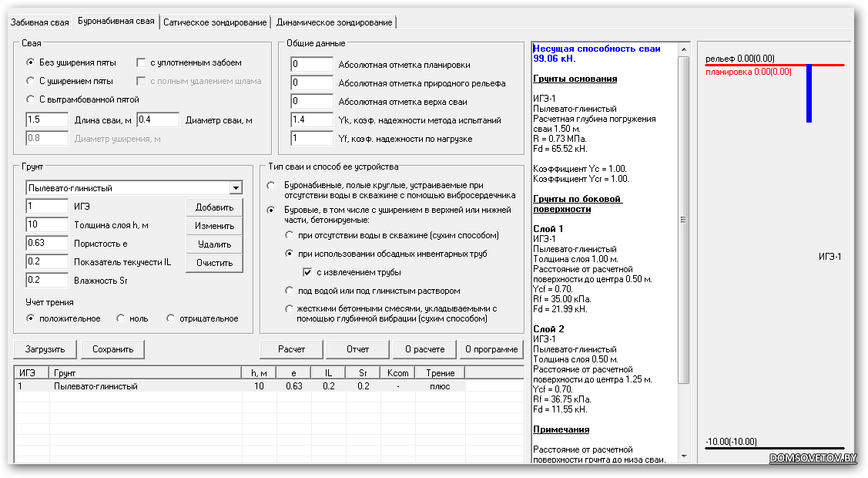868x478 pixels.
Task: Focus the ИГЭ number input field
Action: [x=47, y=206]
